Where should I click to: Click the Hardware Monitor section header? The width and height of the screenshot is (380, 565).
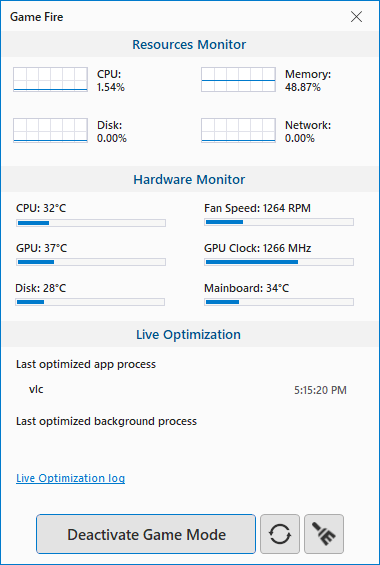coord(189,179)
